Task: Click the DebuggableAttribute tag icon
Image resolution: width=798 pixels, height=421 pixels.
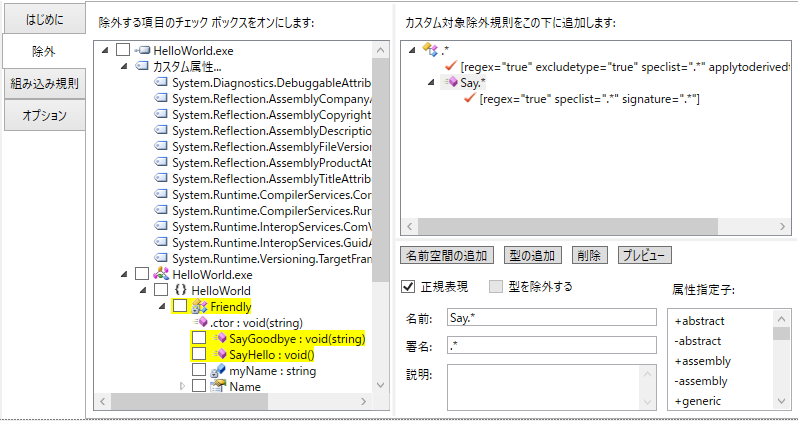Action: pos(161,82)
